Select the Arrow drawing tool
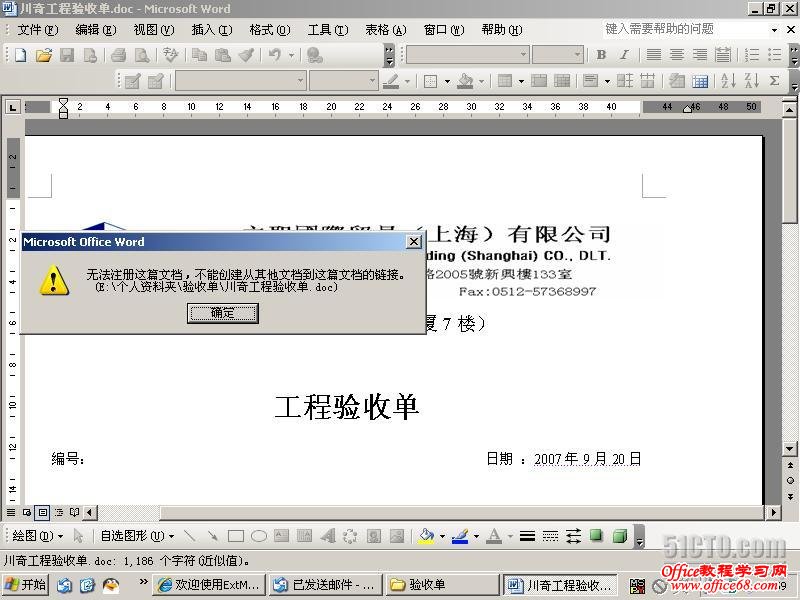The image size is (800, 600). (212, 536)
